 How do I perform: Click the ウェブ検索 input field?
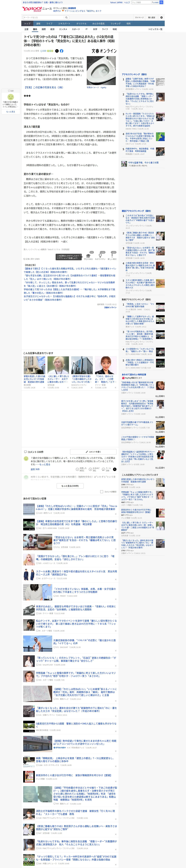click(x=141, y=2)
